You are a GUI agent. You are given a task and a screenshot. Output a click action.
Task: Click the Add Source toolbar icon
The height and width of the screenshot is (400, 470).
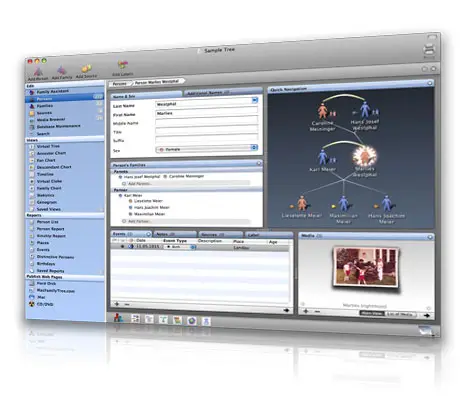point(86,69)
